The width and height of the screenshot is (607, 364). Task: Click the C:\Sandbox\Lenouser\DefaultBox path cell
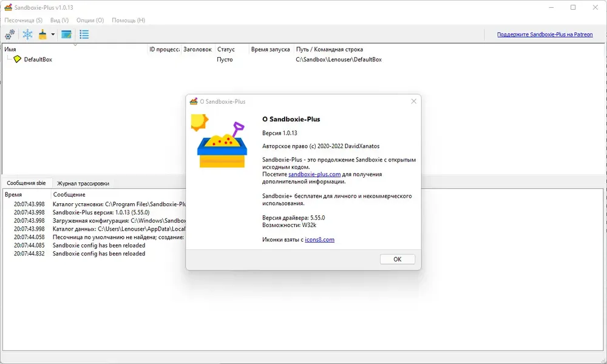click(339, 59)
